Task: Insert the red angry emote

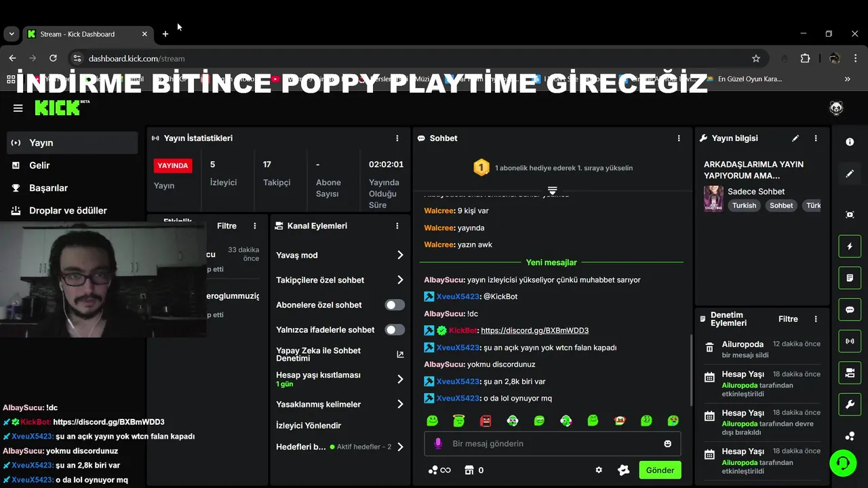Action: [x=486, y=421]
